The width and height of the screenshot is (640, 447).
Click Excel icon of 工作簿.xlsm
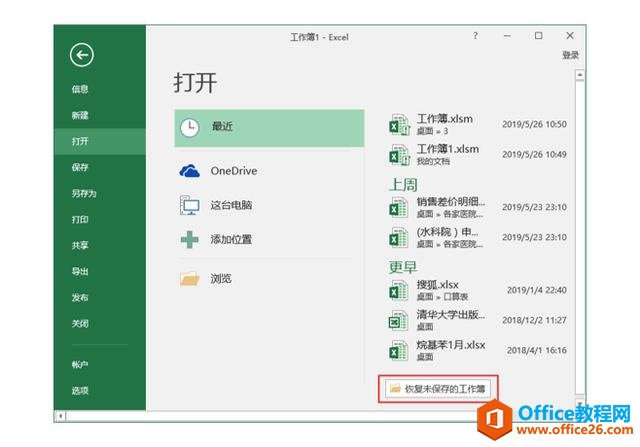pos(399,125)
